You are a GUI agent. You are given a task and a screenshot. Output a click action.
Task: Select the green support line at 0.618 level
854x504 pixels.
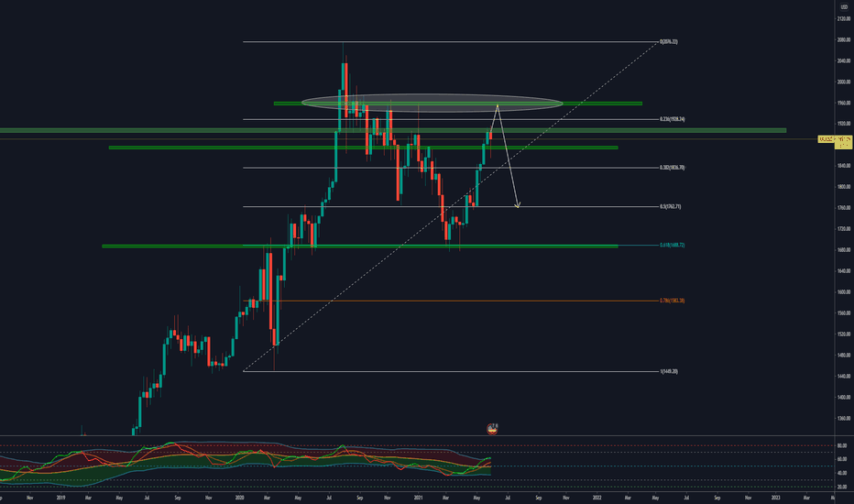tap(360, 247)
